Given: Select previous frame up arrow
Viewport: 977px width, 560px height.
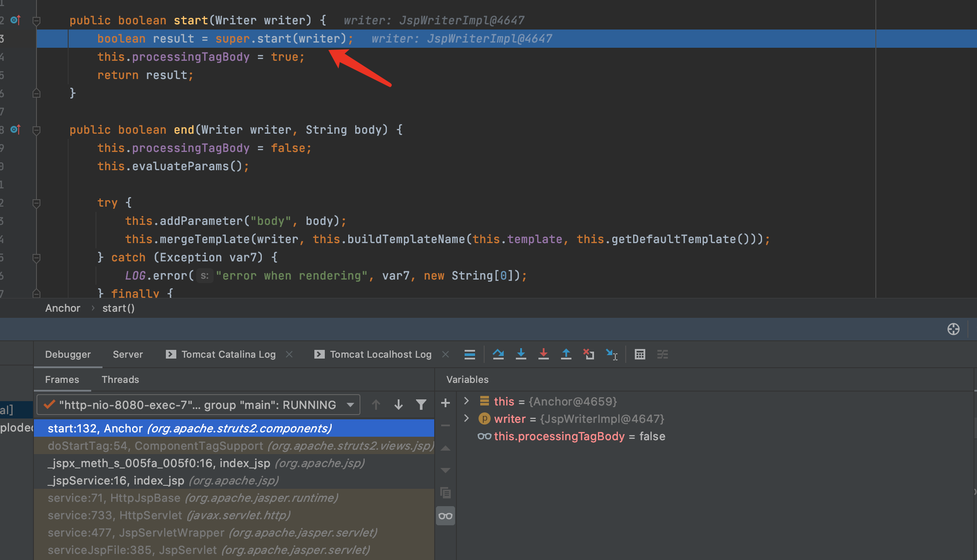Looking at the screenshot, I should (376, 405).
